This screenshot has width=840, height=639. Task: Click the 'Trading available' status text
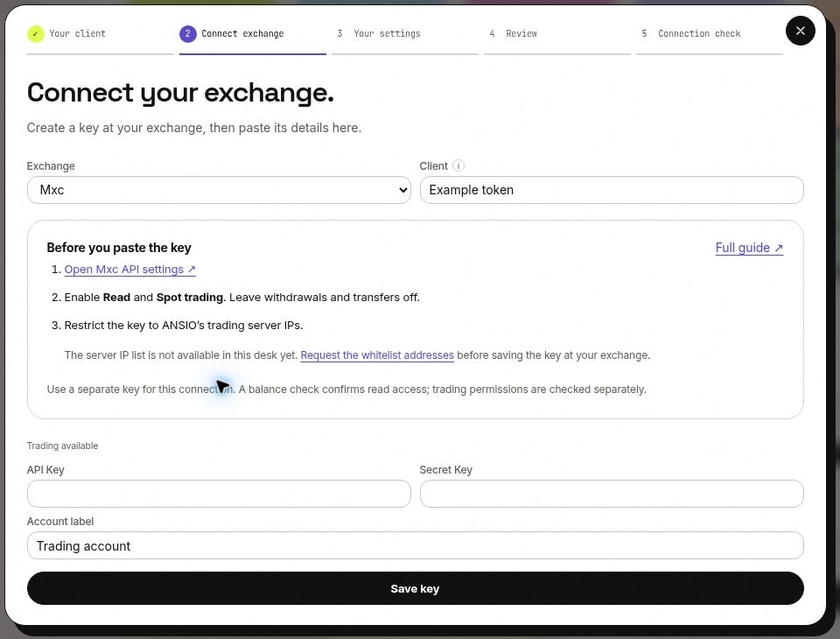click(x=63, y=446)
